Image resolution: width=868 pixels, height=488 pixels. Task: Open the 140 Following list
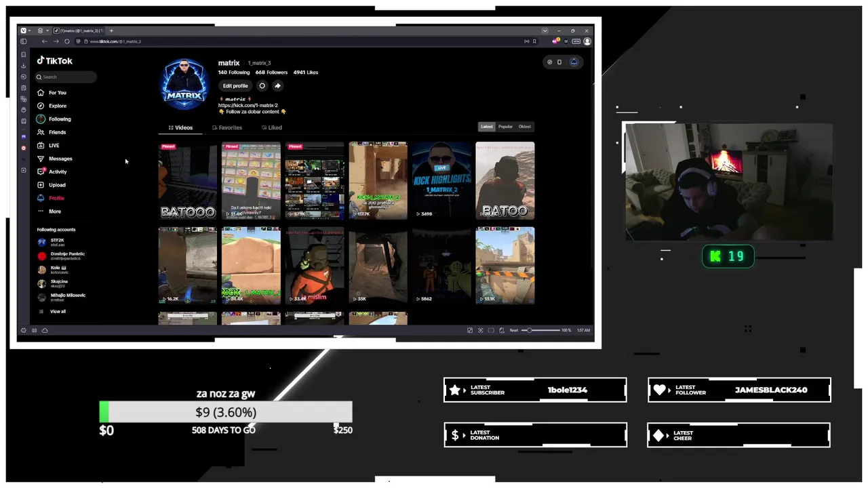click(234, 73)
